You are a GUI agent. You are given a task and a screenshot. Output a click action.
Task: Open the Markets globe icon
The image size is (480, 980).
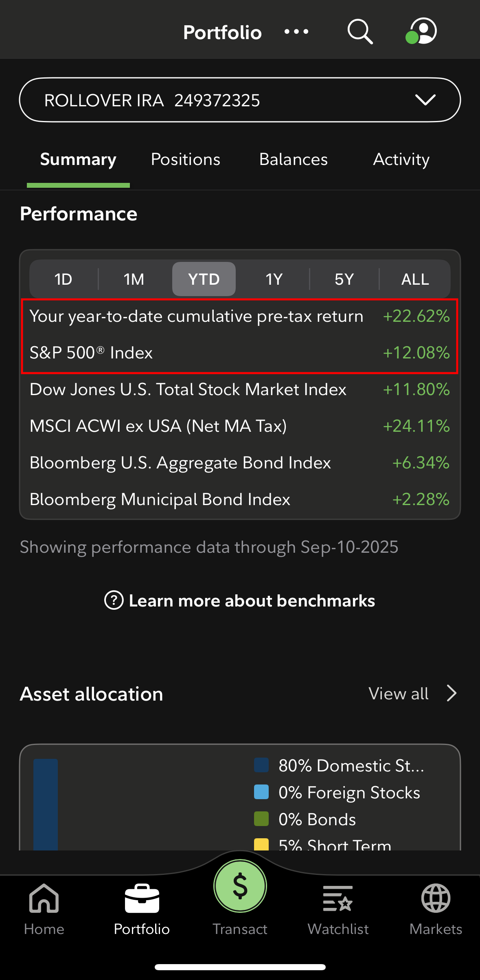pos(436,899)
